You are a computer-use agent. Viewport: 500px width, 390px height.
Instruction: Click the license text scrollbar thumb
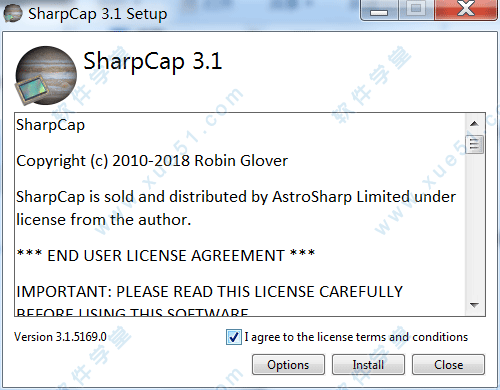[x=474, y=144]
